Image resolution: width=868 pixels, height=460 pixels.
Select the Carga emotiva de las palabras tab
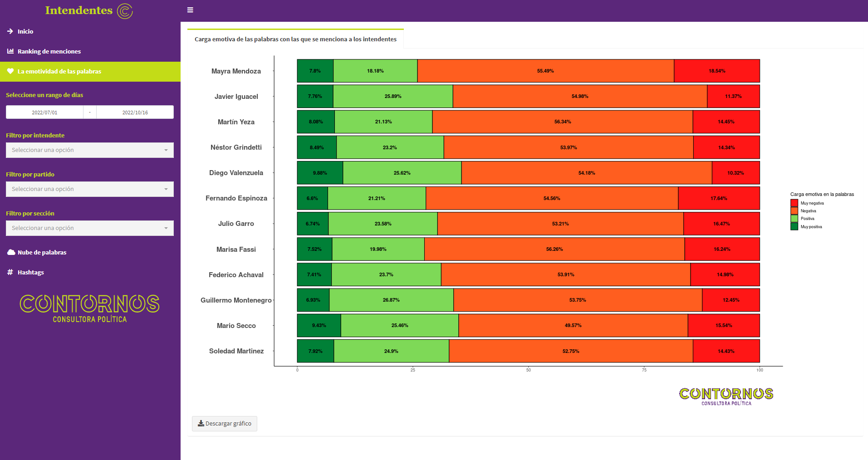(x=295, y=39)
